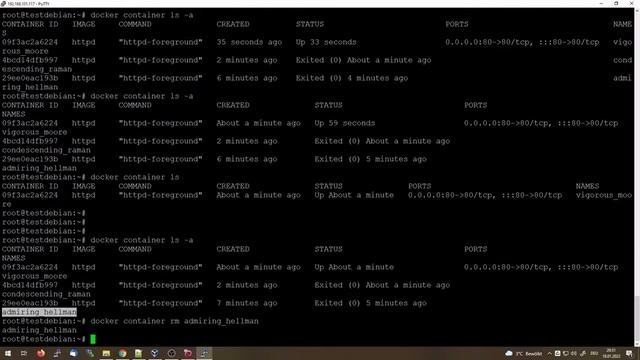
Task: Open the Windows Start menu
Action: coord(7,353)
